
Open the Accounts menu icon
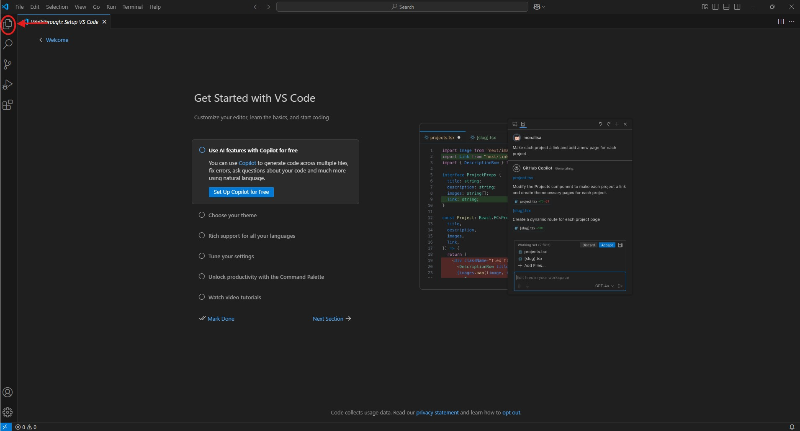tap(8, 392)
